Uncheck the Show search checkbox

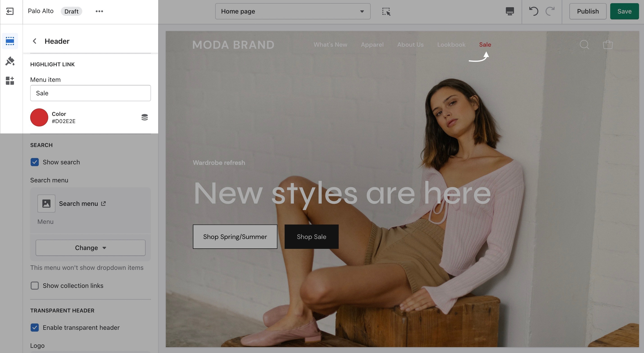(x=35, y=162)
